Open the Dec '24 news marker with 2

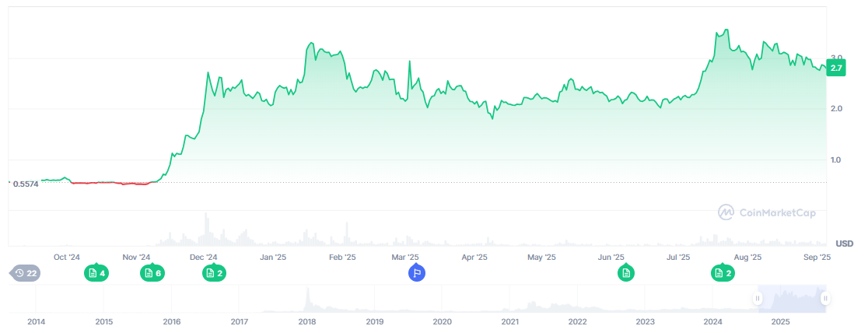(x=214, y=273)
